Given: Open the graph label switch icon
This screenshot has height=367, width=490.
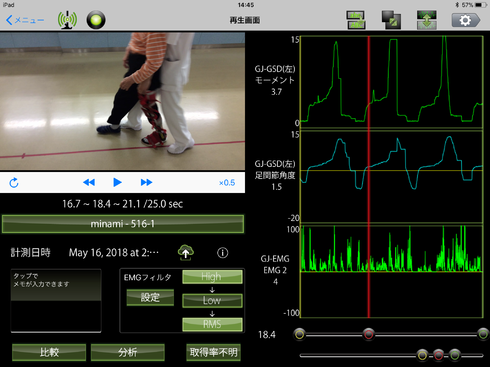Looking at the screenshot, I should tap(356, 20).
